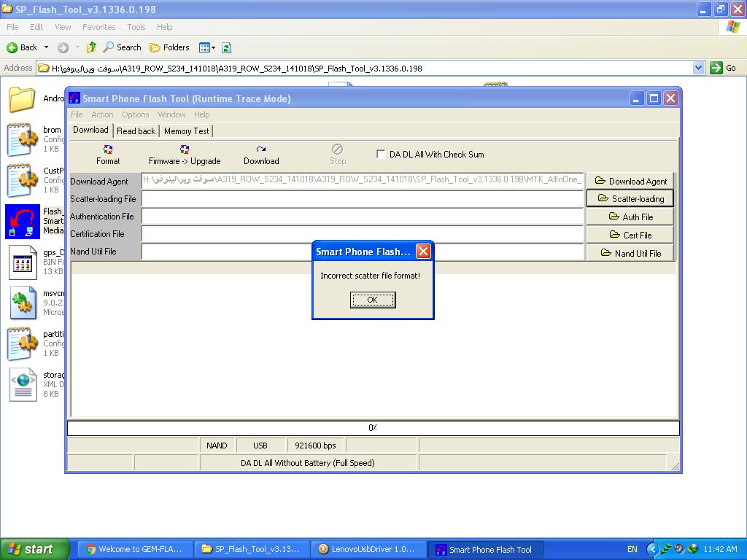
Task: Click the Folders toolbar button
Action: pyautogui.click(x=169, y=47)
